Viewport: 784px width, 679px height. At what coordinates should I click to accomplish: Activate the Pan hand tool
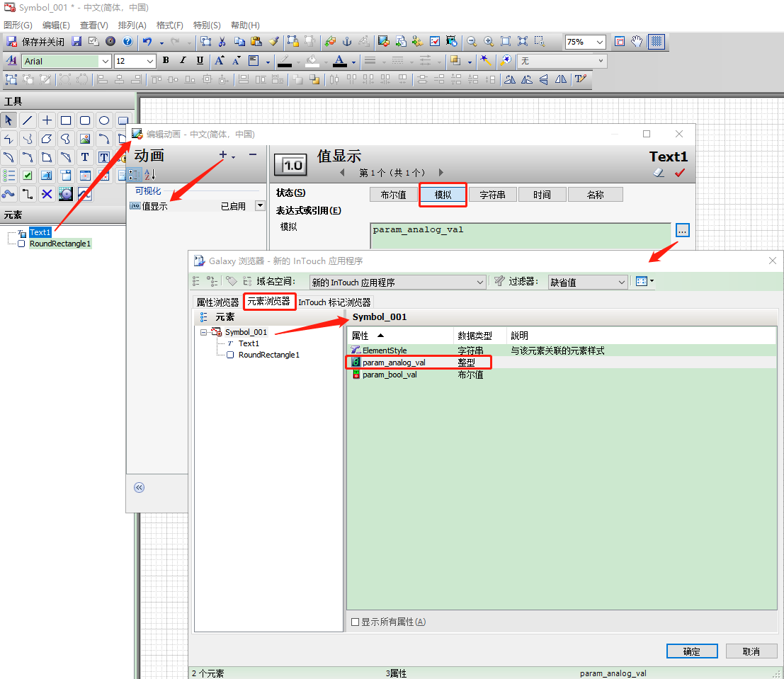(x=637, y=42)
